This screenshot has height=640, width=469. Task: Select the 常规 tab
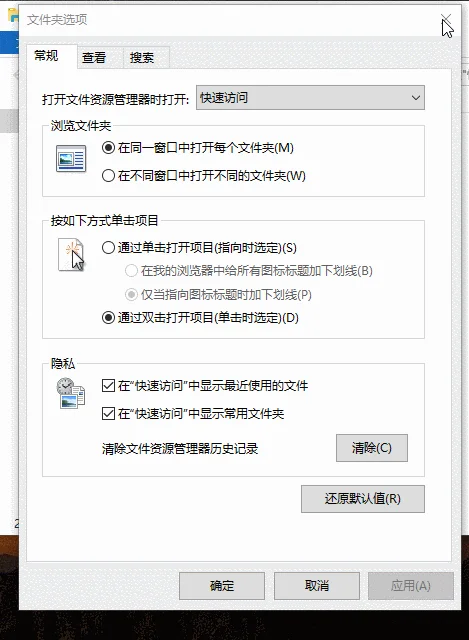point(46,56)
